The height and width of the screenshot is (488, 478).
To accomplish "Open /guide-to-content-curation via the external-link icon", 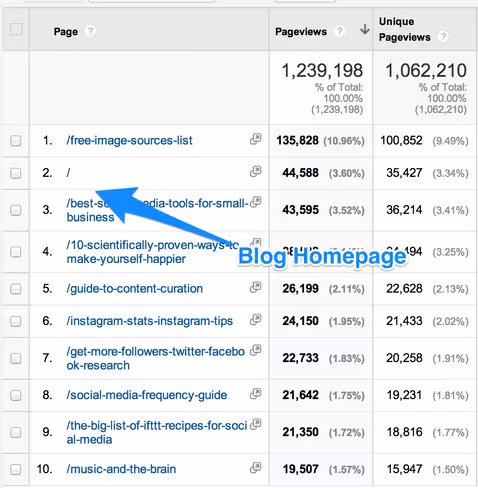I will (x=255, y=287).
